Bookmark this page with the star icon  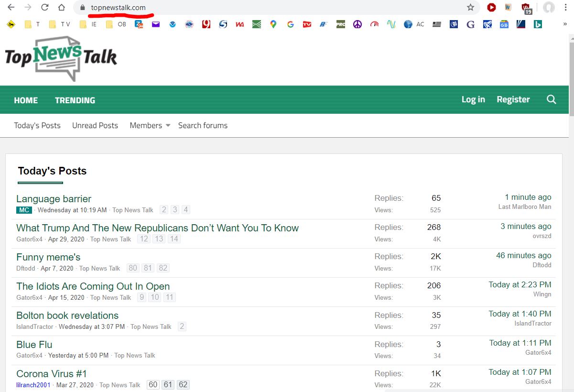coord(470,8)
